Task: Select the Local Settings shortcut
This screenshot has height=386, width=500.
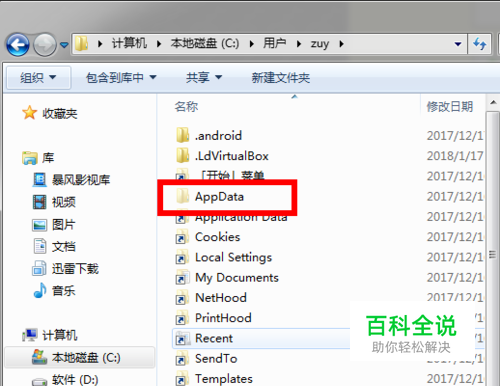Action: coord(233,257)
